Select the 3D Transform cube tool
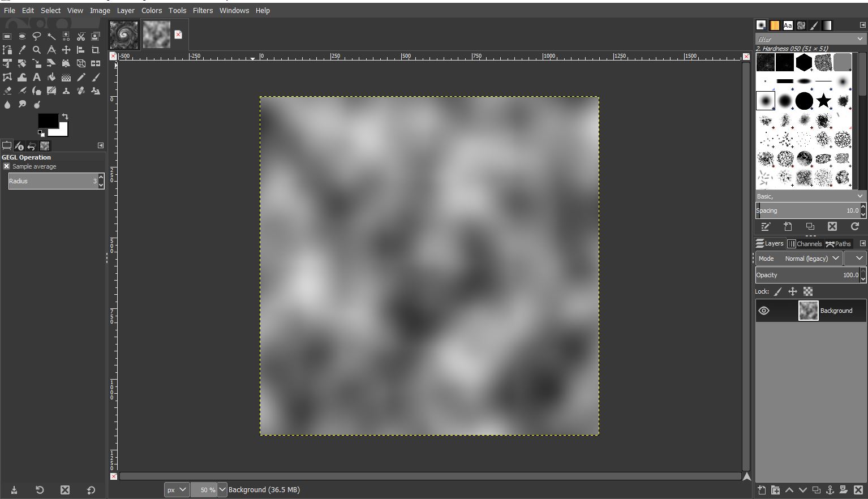This screenshot has height=499, width=868. (x=81, y=63)
